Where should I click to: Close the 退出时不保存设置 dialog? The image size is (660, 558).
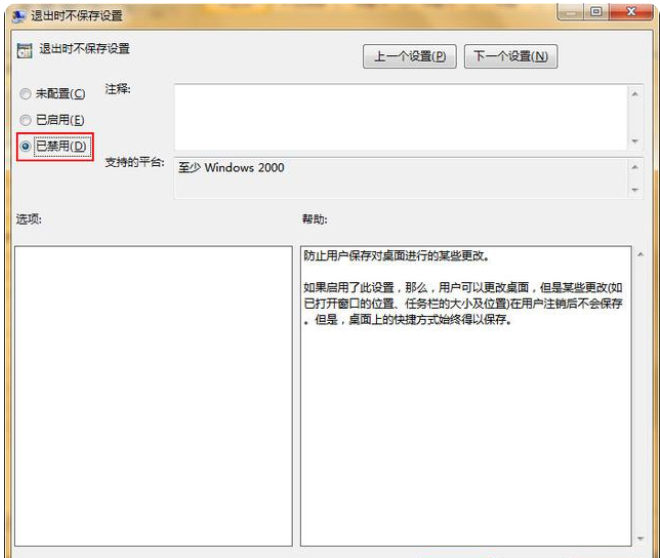click(630, 12)
